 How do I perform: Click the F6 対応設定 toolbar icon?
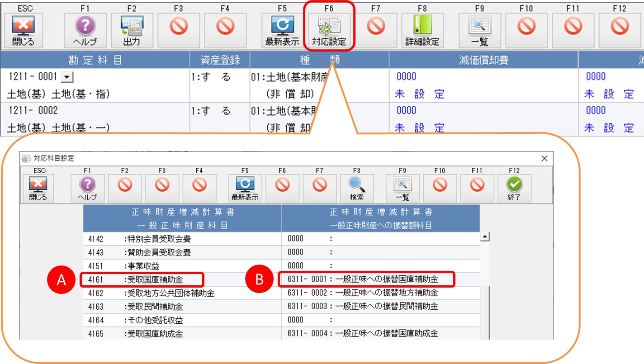(x=329, y=30)
